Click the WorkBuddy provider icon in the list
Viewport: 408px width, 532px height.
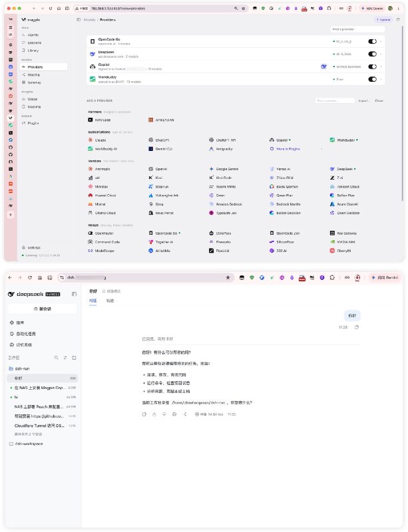point(93,79)
